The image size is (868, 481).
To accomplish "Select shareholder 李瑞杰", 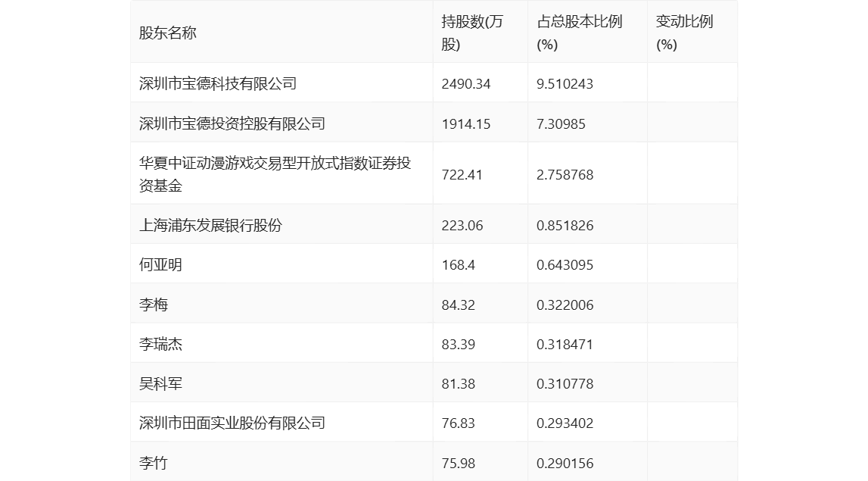I will pos(160,344).
